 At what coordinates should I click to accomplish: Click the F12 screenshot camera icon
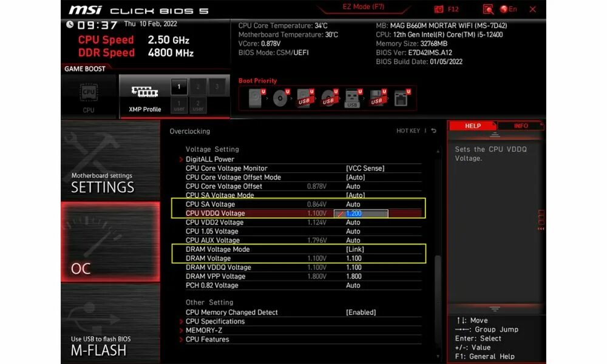(x=439, y=9)
